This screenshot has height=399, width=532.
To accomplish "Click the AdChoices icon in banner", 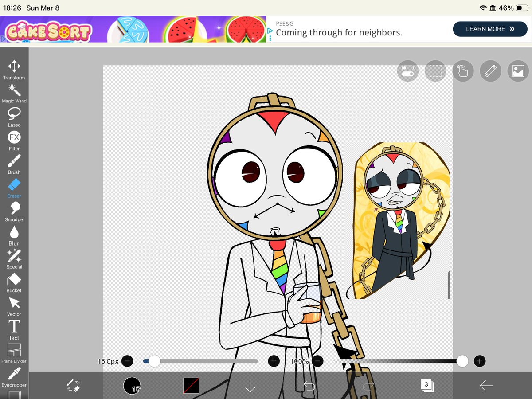I will coord(270,31).
